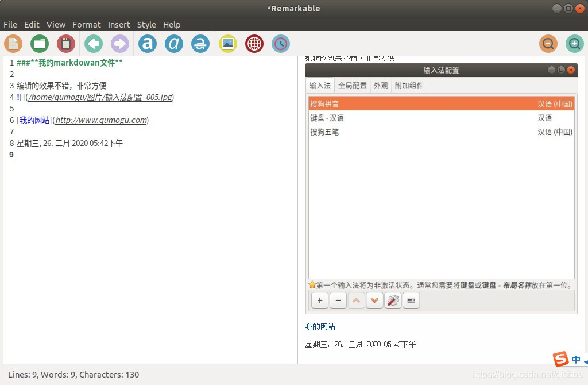Open the Edit menu
This screenshot has height=385, width=588.
tap(32, 25)
